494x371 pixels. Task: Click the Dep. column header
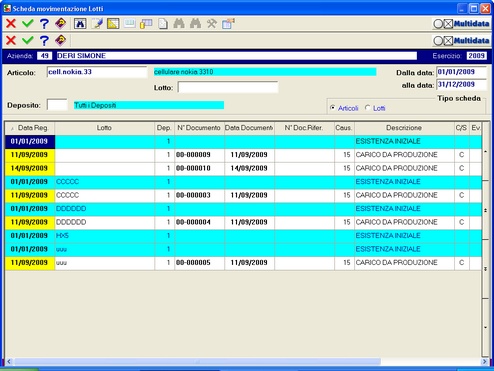164,128
